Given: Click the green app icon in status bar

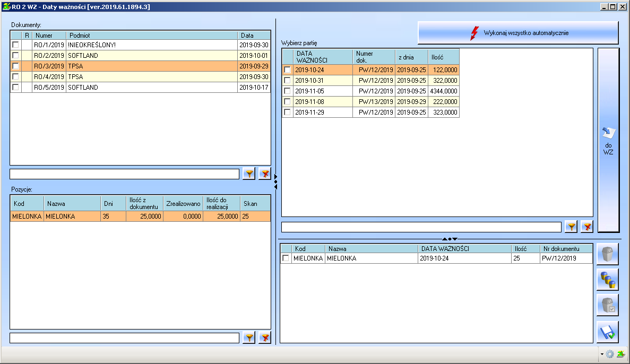Looking at the screenshot, I should tap(621, 354).
